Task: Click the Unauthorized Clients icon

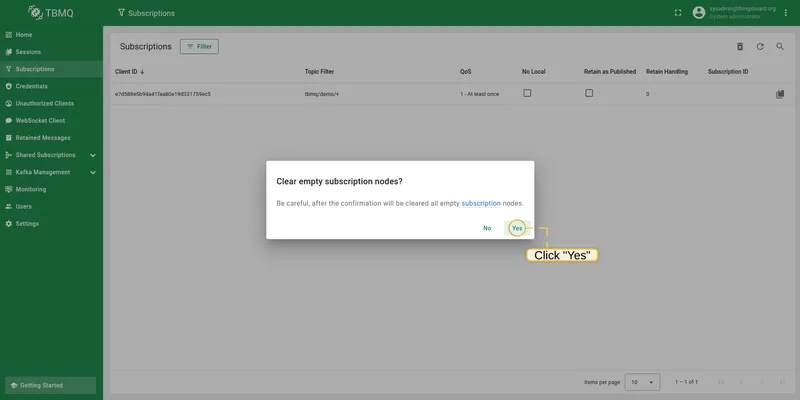Action: tap(9, 104)
